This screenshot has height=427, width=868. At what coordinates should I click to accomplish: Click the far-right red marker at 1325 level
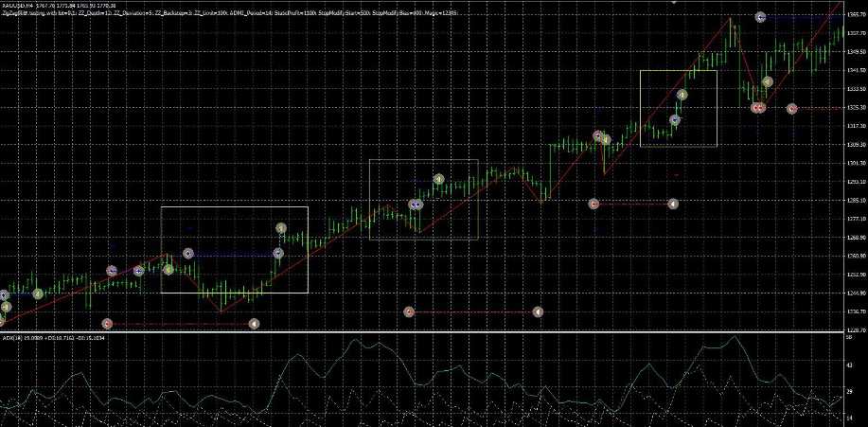click(x=791, y=109)
